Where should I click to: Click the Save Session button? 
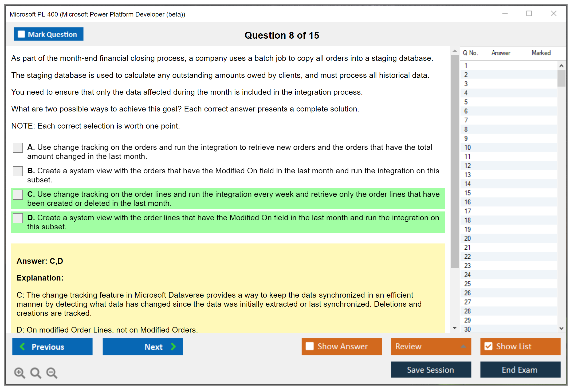click(x=431, y=370)
